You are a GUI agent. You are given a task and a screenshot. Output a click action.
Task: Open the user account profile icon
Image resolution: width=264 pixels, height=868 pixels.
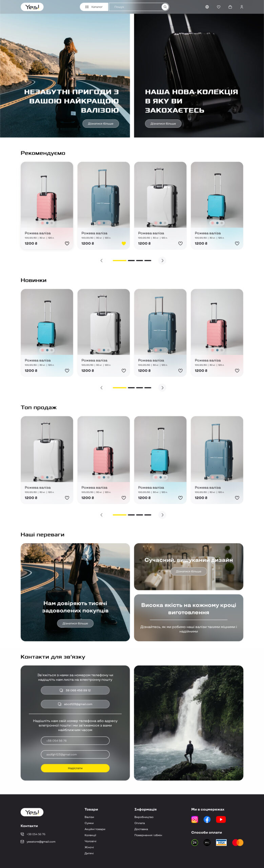coord(242,7)
